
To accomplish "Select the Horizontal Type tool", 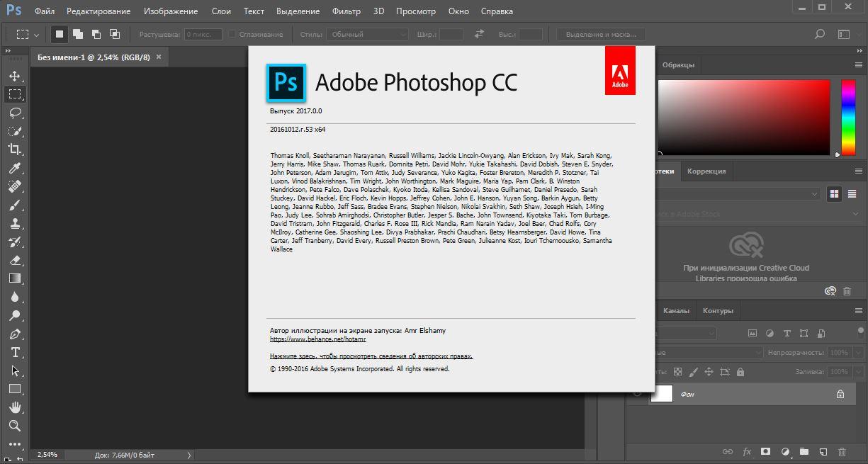I will [x=15, y=352].
